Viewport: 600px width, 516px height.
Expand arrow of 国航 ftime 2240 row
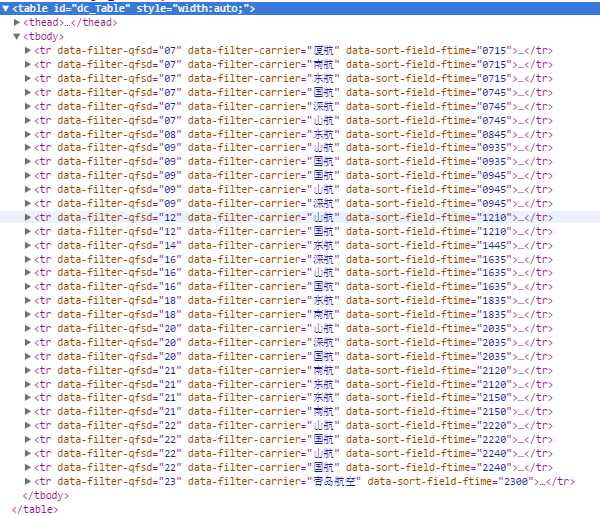coord(28,467)
